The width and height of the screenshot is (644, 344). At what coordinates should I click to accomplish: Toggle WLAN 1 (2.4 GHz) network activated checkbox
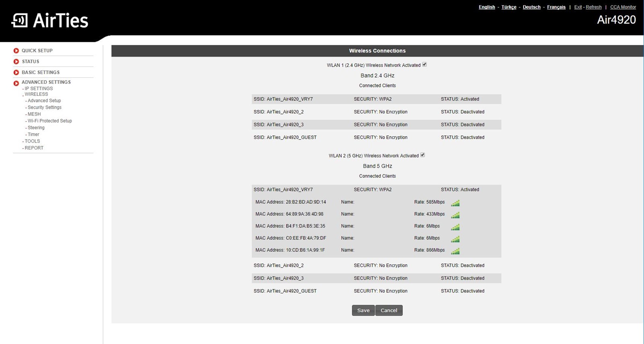[424, 64]
